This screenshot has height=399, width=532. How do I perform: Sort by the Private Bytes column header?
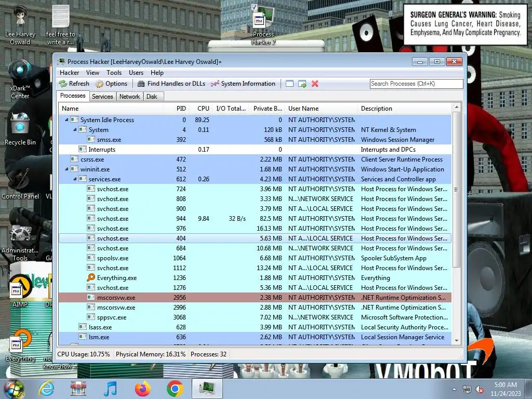tap(267, 109)
